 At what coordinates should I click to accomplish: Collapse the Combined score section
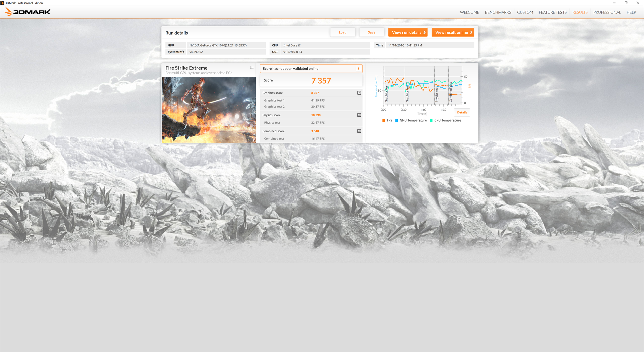(x=359, y=131)
